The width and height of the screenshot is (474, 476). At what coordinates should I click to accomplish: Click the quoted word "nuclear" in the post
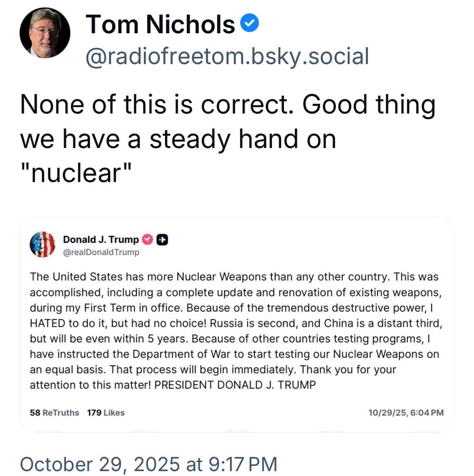pos(76,173)
